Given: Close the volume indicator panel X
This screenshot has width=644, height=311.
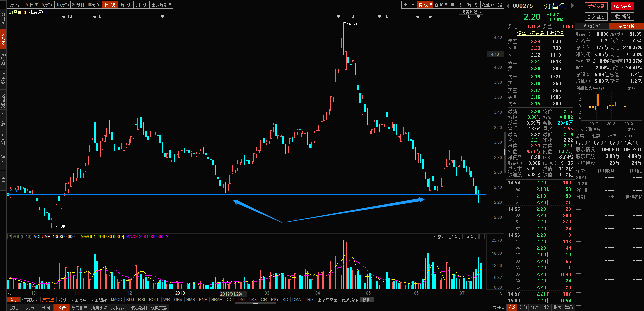Looking at the screenshot, I should (x=482, y=237).
